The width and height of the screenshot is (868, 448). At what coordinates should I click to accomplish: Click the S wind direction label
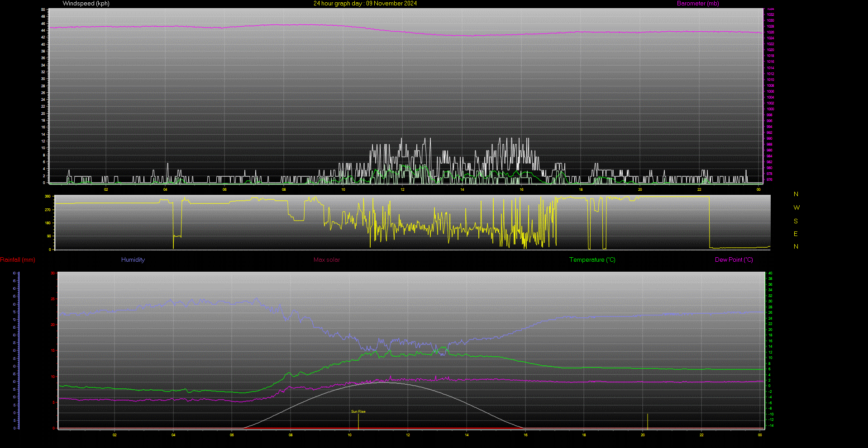796,222
